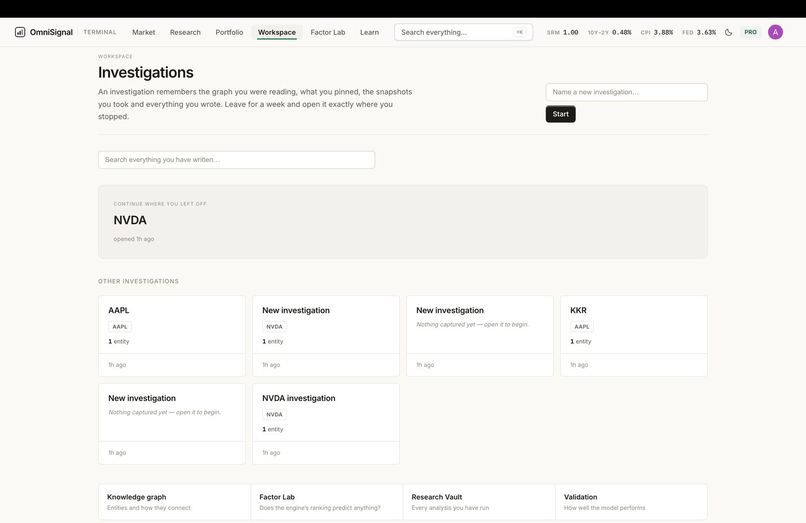Click the PRO badge
This screenshot has width=806, height=523.
(x=750, y=32)
